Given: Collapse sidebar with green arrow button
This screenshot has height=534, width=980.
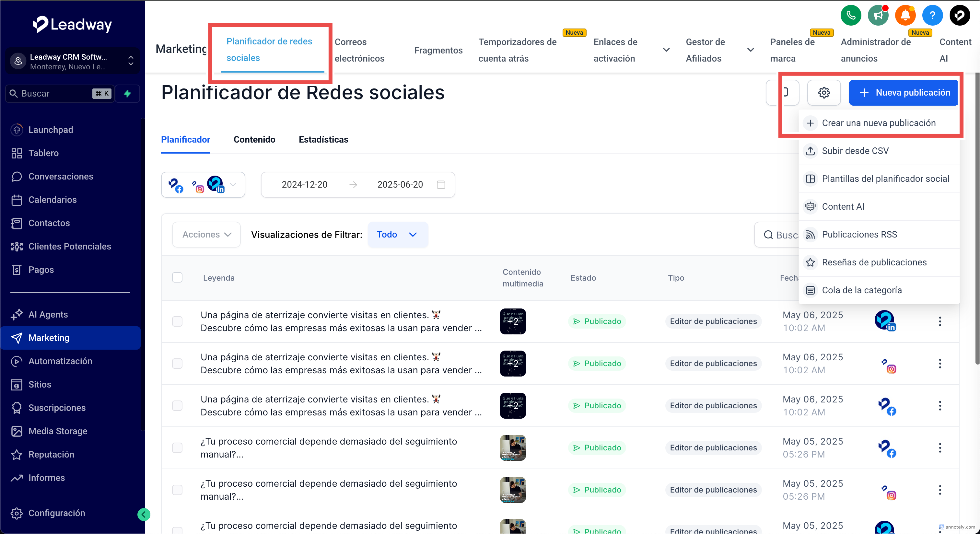Looking at the screenshot, I should click(x=144, y=515).
